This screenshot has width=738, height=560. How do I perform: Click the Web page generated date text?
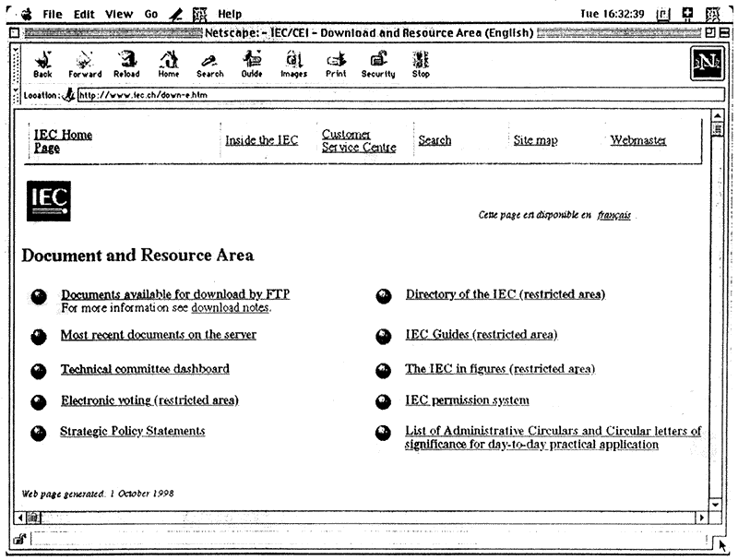point(98,494)
